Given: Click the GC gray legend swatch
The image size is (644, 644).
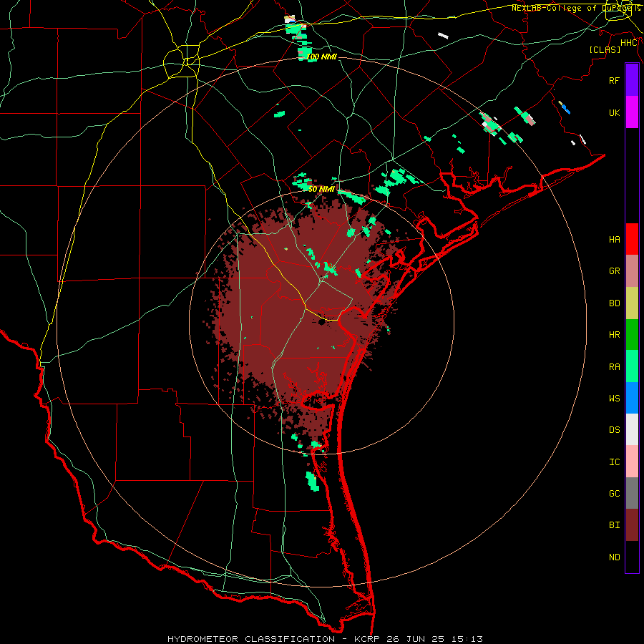Looking at the screenshot, I should click(632, 493).
